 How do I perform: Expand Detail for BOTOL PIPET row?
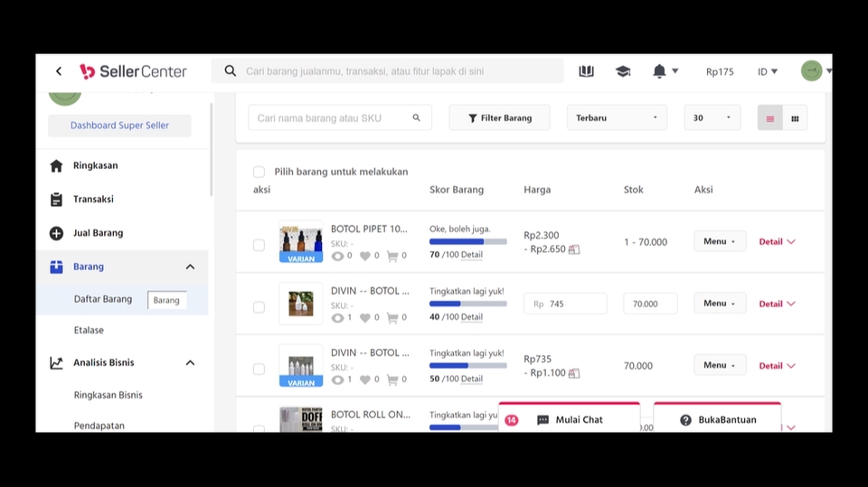(777, 242)
